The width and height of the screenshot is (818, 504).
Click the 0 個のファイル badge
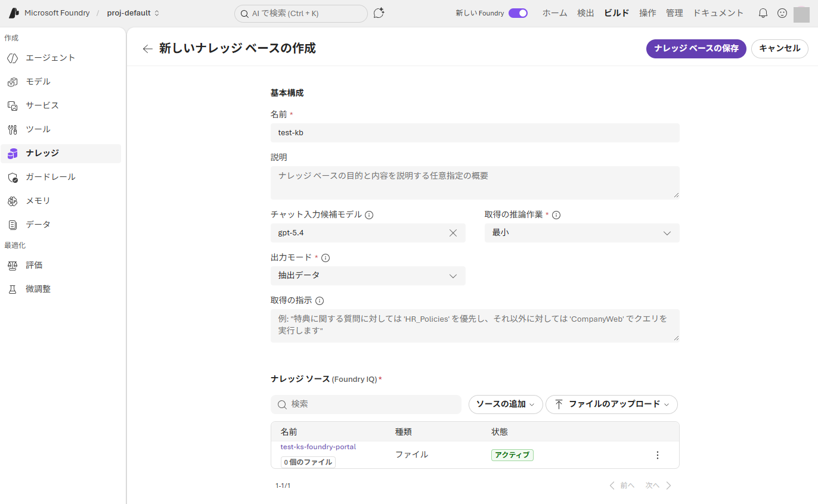pyautogui.click(x=308, y=462)
